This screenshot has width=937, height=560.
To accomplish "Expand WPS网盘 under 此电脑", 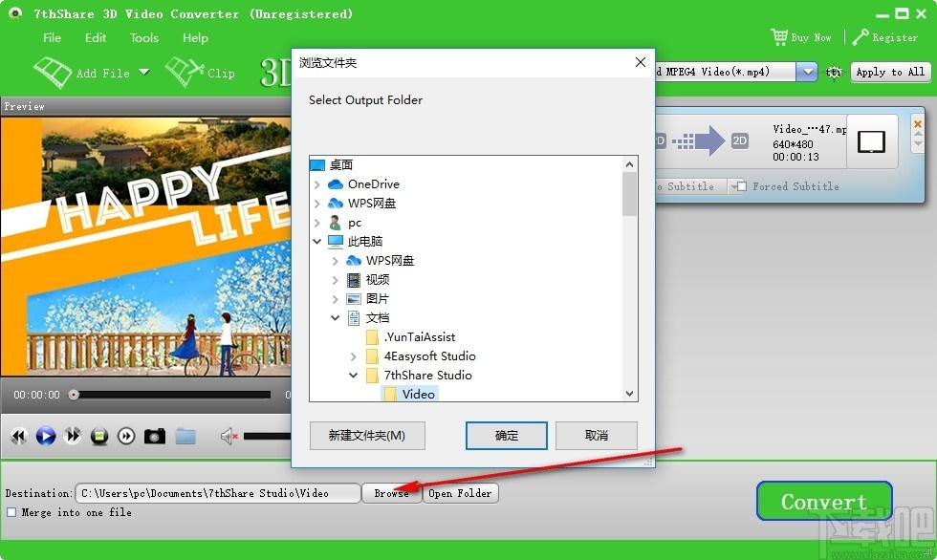I will click(x=336, y=261).
